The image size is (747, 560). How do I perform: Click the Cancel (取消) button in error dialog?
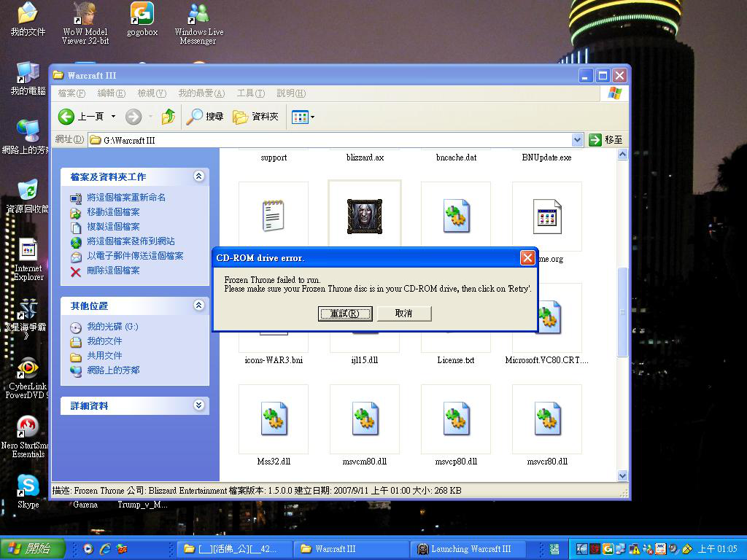click(404, 314)
